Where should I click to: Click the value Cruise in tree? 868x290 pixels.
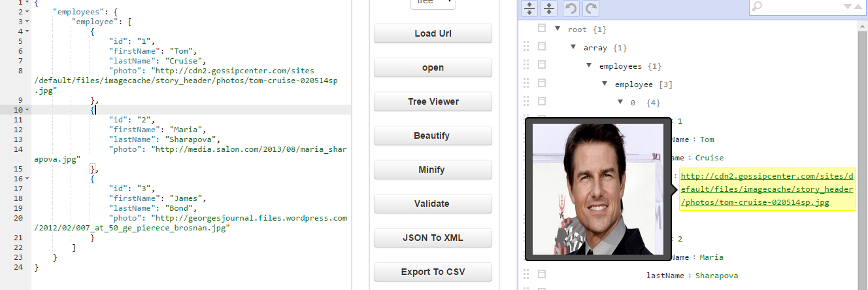point(709,158)
